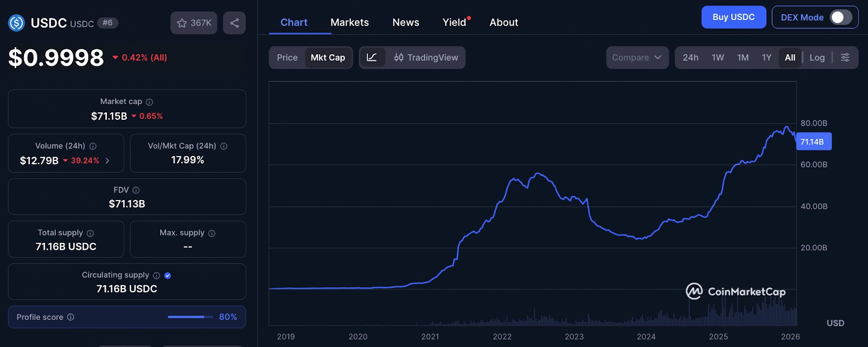Select All time range
This screenshot has height=347, width=868.
click(x=790, y=57)
